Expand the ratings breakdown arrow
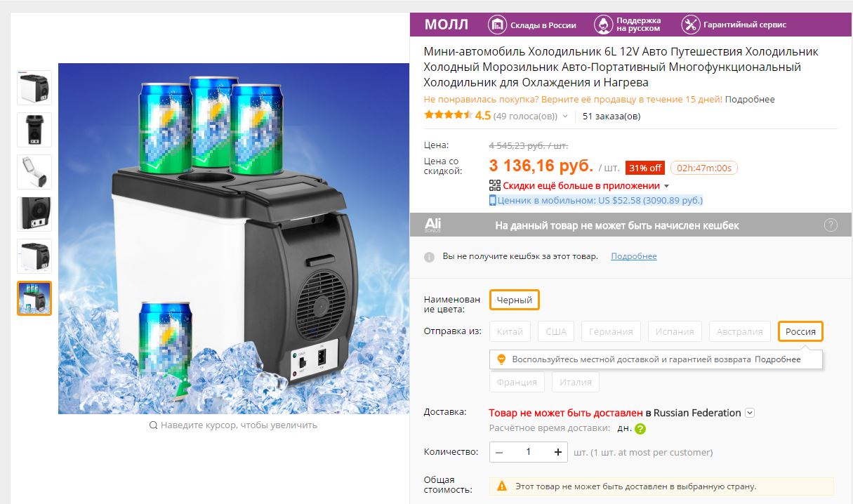The height and width of the screenshot is (504, 853). [x=565, y=117]
